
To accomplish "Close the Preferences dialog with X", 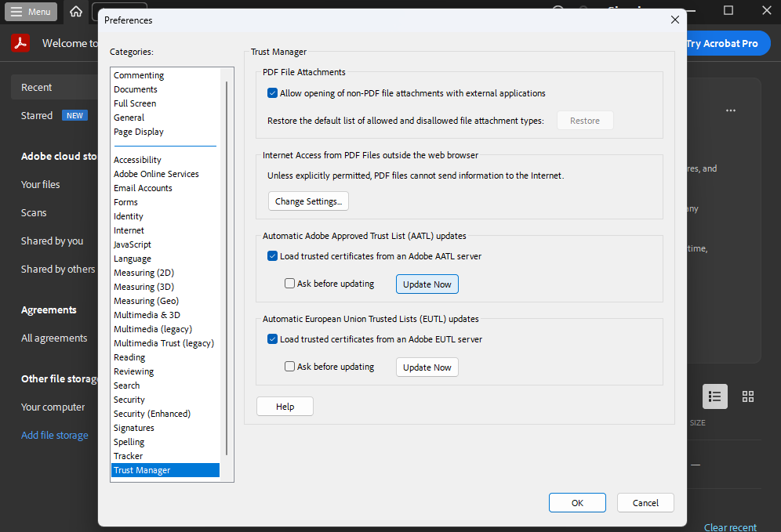I will [x=674, y=20].
